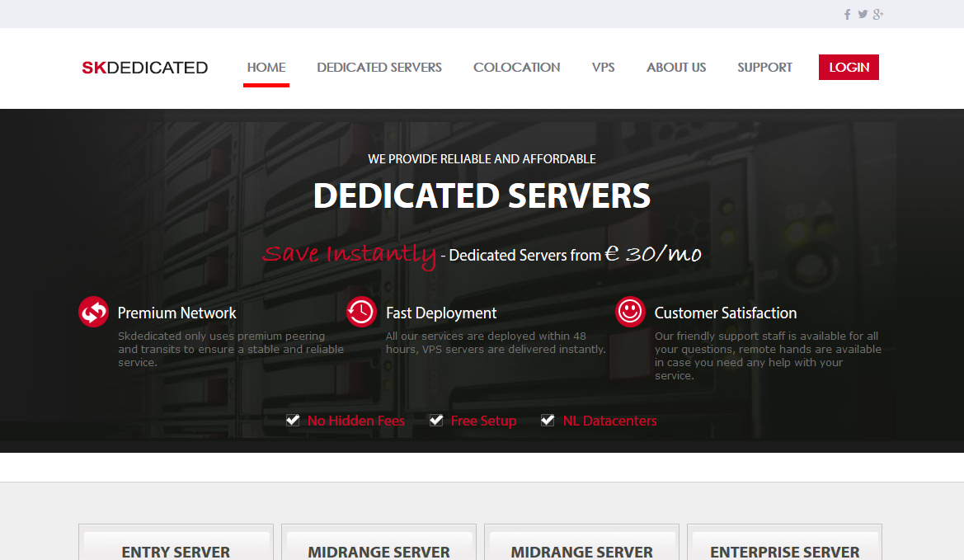
Task: Open the Support menu item
Action: click(x=764, y=68)
